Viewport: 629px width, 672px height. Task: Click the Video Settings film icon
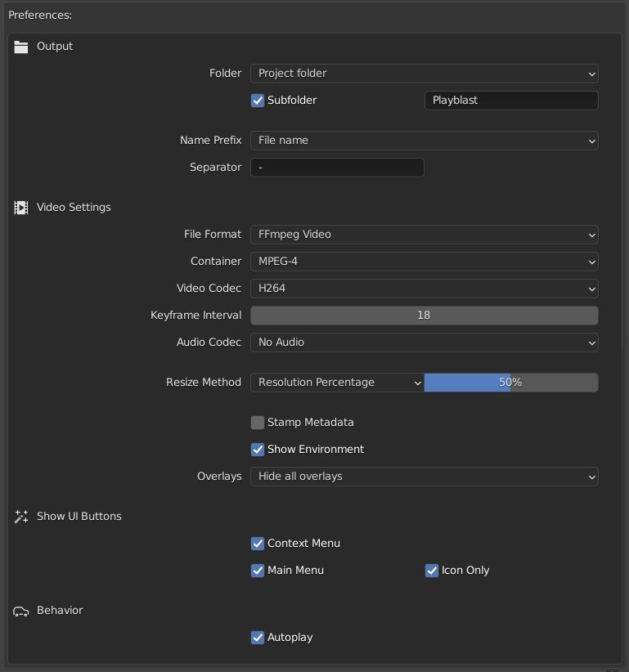point(21,208)
